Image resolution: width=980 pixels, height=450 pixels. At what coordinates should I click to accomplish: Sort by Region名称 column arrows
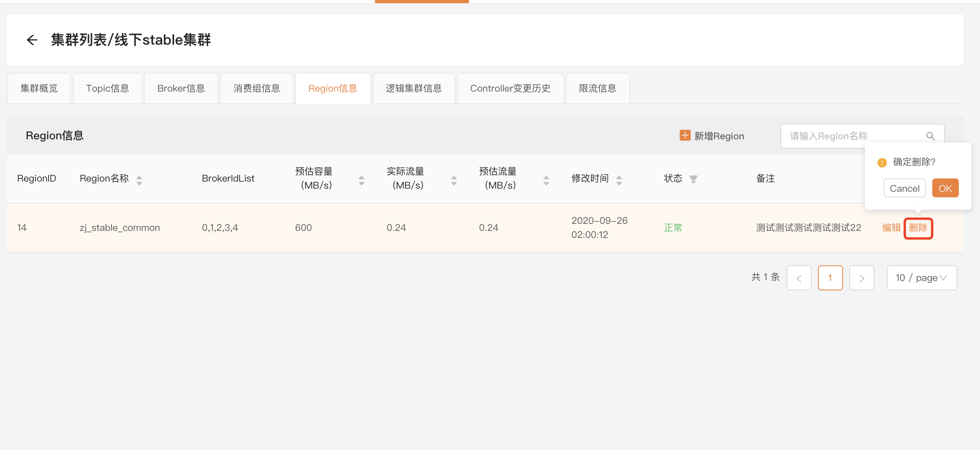139,180
